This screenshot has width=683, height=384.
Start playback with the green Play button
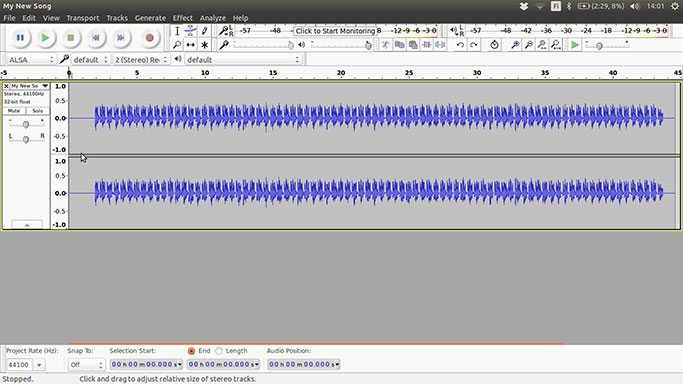[x=45, y=38]
